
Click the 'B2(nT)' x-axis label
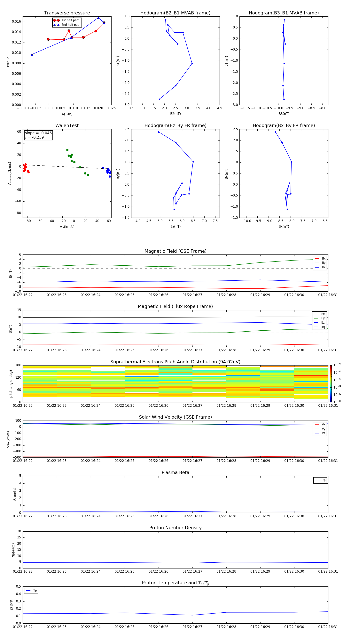[175, 114]
